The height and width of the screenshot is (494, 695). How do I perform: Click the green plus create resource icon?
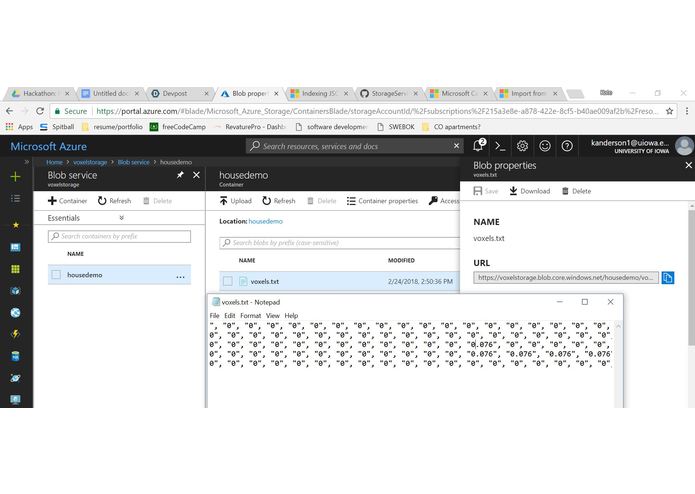pyautogui.click(x=16, y=176)
